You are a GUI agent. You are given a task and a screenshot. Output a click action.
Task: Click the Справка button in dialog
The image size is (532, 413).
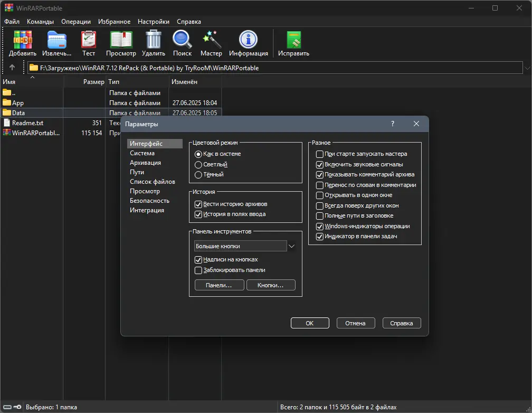402,323
